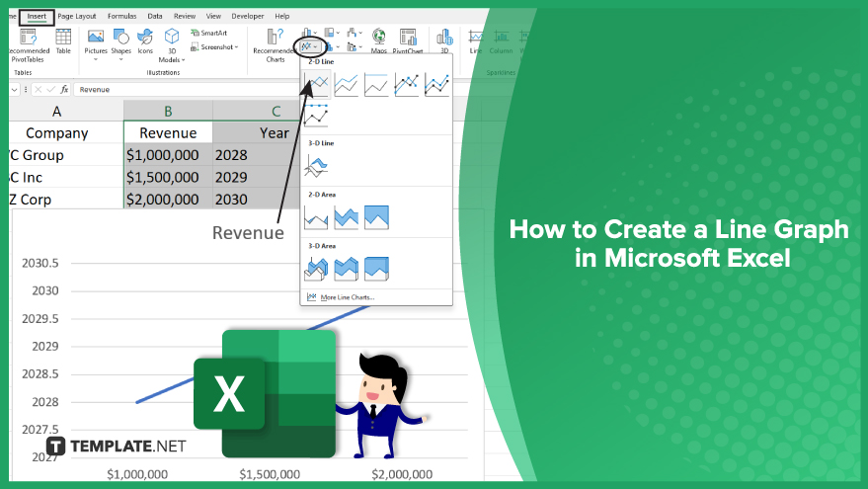This screenshot has height=489, width=868.
Task: Open the Insert Line or Area Chart dropdown
Action: tap(309, 46)
